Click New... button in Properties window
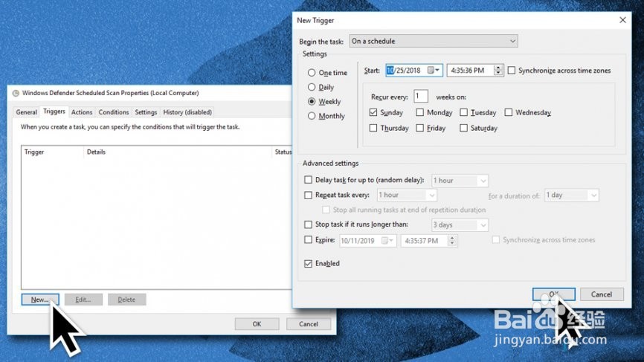This screenshot has width=644, height=362. click(x=40, y=300)
